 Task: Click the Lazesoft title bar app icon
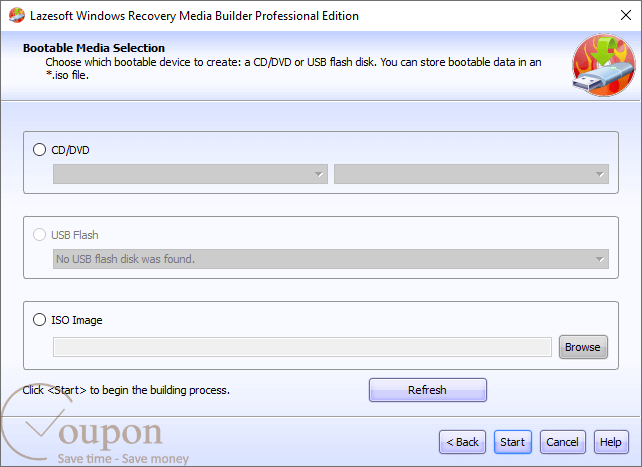click(x=17, y=16)
